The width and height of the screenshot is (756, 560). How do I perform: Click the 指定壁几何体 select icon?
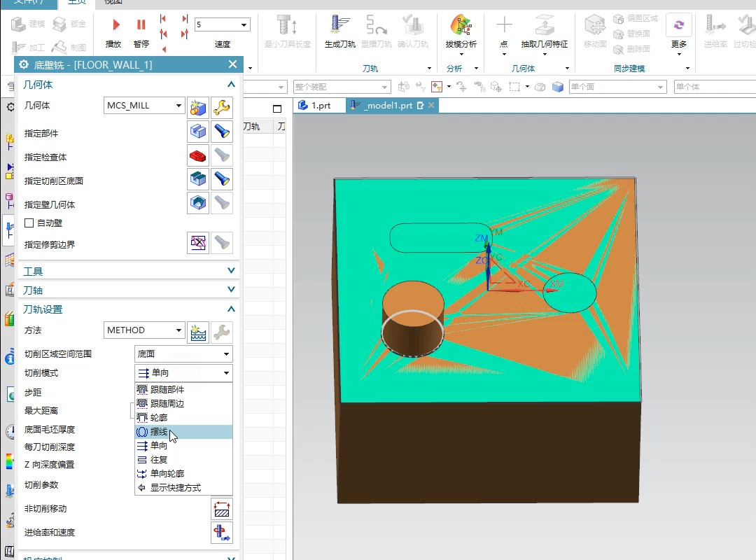198,202
